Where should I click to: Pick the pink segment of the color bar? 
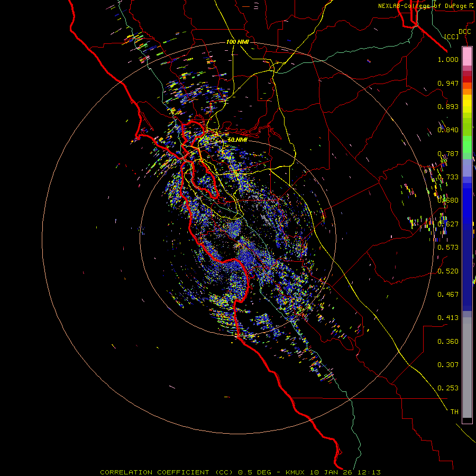pos(467,57)
